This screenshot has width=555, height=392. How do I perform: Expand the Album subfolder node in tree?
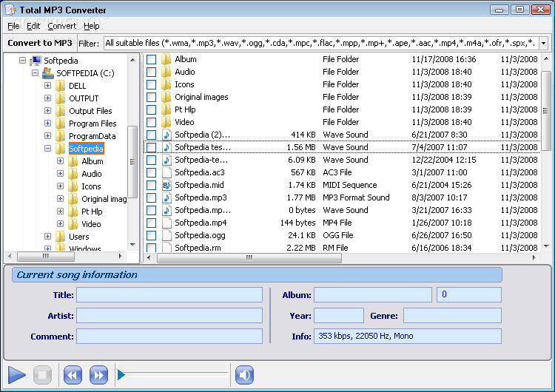60,161
